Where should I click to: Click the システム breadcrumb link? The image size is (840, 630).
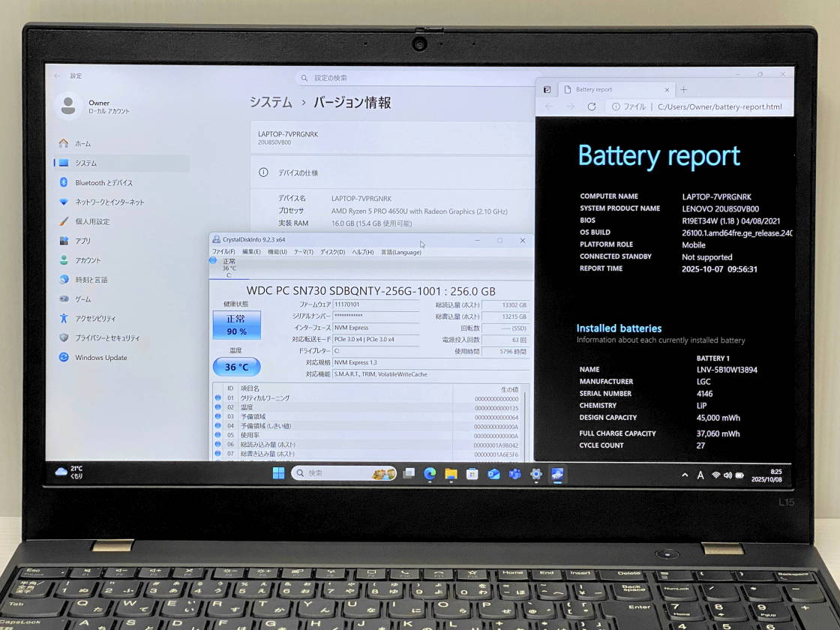tap(271, 103)
